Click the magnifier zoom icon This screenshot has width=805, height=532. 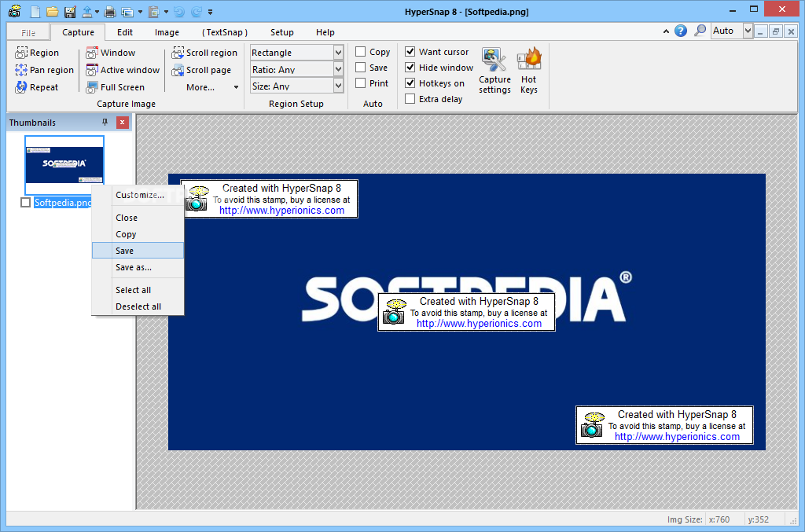pos(699,31)
